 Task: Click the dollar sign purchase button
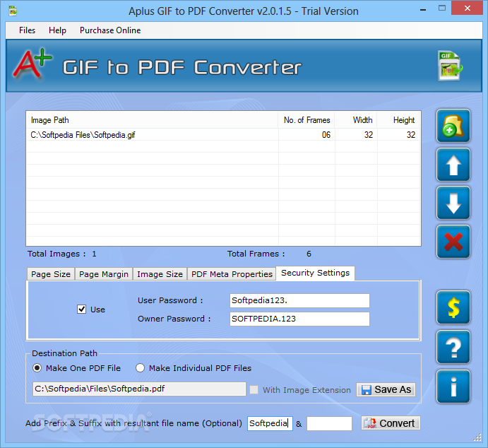453,307
